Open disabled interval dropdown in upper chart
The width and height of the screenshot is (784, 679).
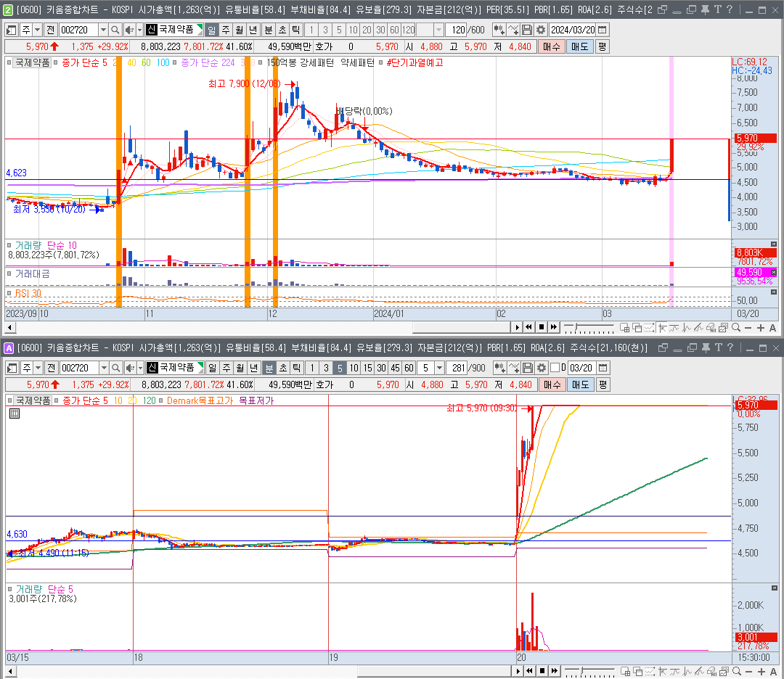pos(438,30)
